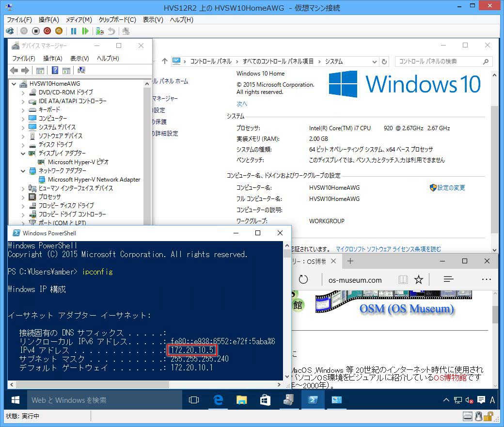
Task: Select Microsoft Hyper-V Network Adapter
Action: (x=94, y=180)
